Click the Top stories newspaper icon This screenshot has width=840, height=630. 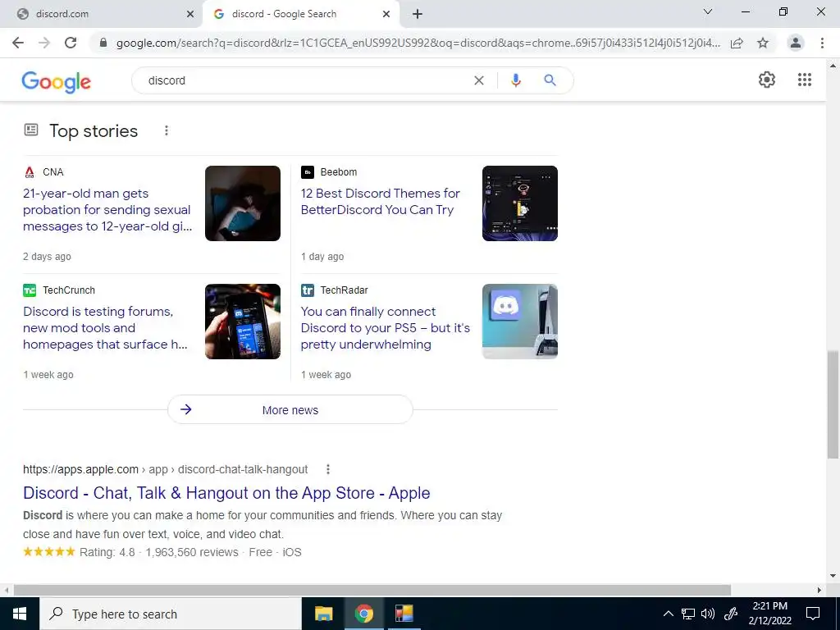31,130
